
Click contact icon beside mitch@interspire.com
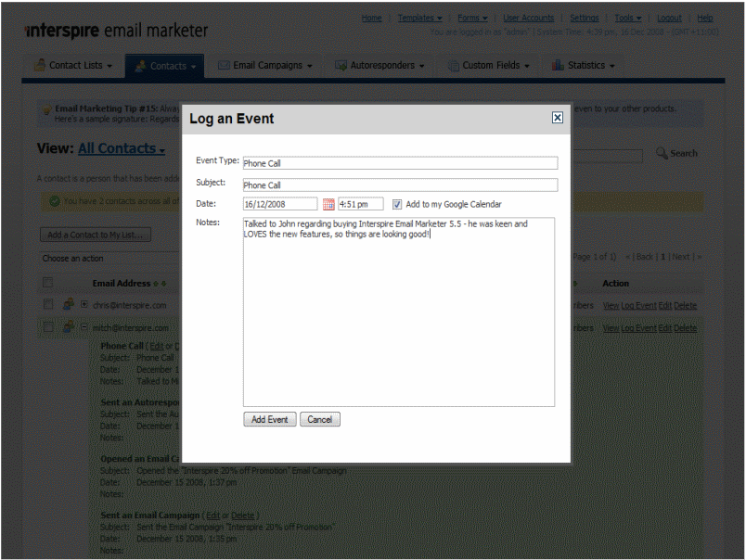(x=69, y=326)
